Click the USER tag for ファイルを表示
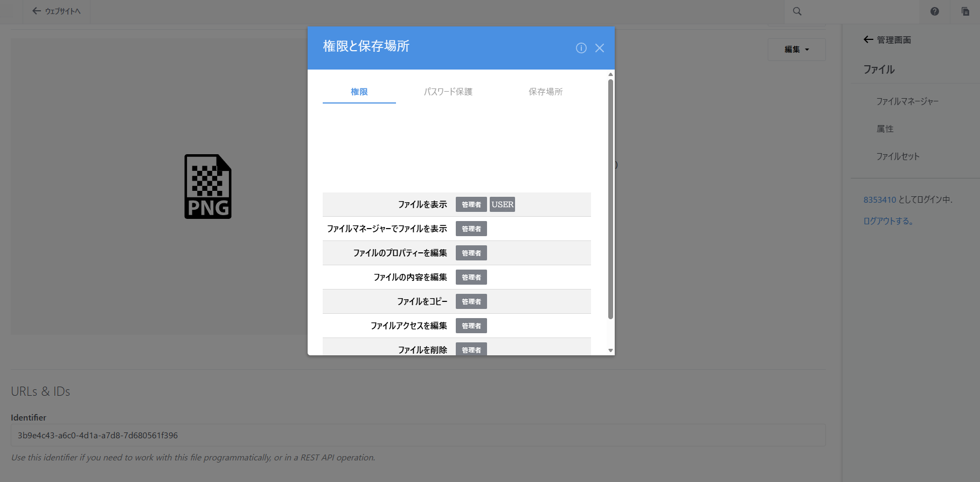This screenshot has height=482, width=980. (x=502, y=204)
